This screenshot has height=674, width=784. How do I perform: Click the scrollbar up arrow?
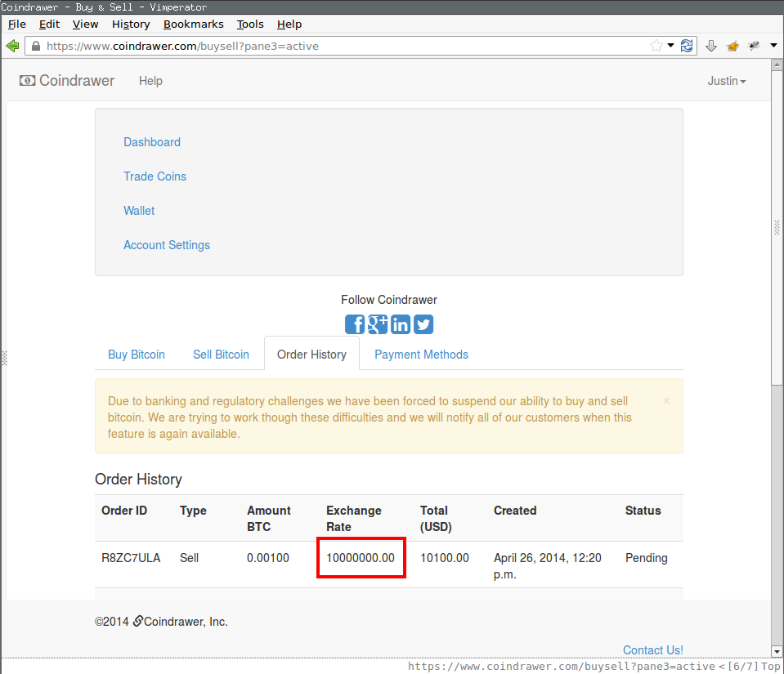coord(777,65)
